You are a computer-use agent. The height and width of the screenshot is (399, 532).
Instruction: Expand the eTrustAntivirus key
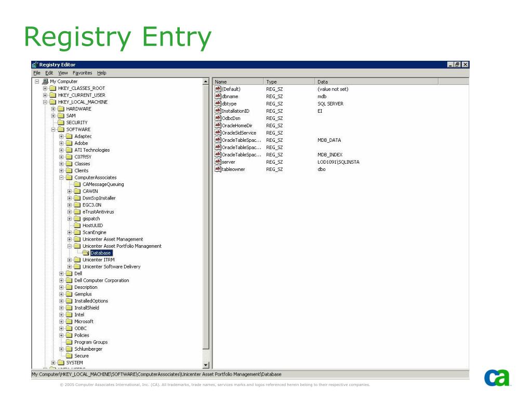click(x=70, y=212)
